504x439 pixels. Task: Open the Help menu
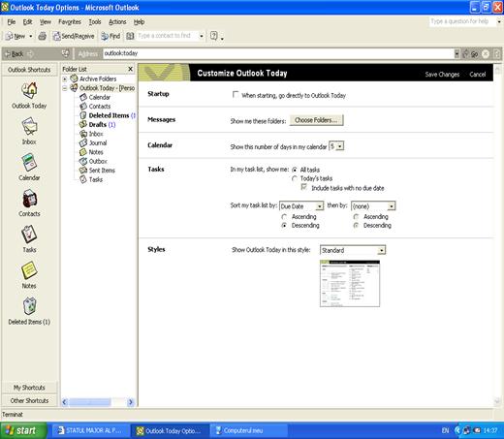coord(139,22)
